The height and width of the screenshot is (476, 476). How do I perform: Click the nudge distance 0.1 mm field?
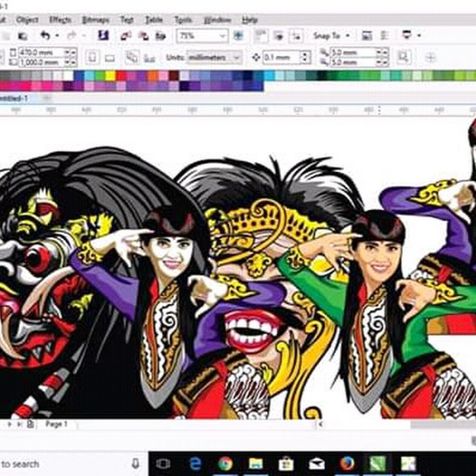click(x=281, y=57)
